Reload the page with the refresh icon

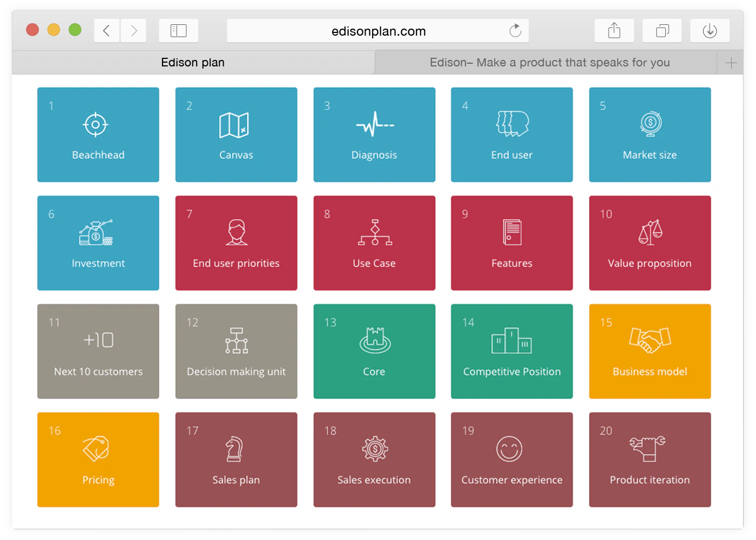pyautogui.click(x=515, y=31)
